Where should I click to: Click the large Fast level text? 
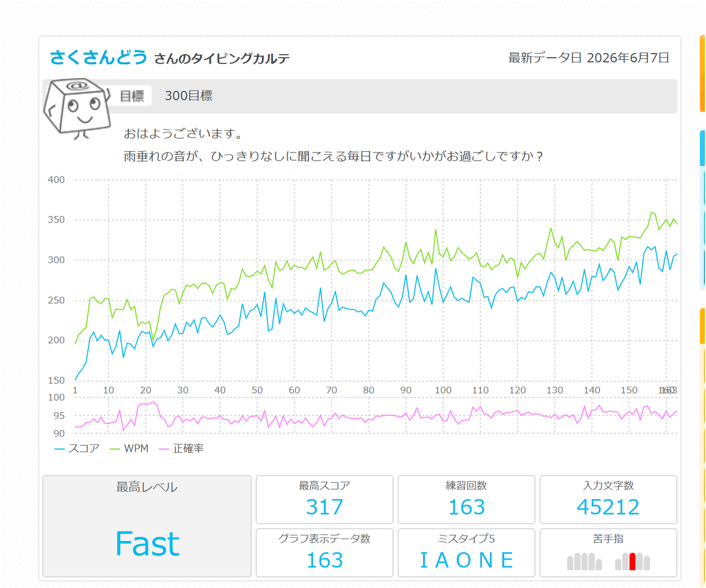tap(147, 544)
